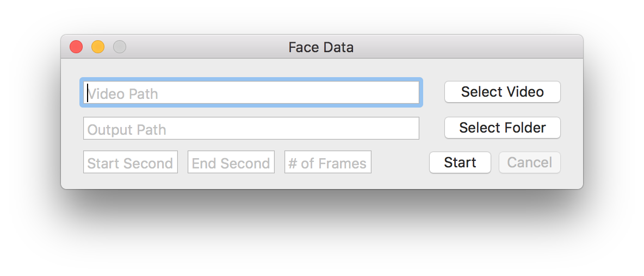644x276 pixels.
Task: Focus the End Second input box
Action: pos(231,162)
